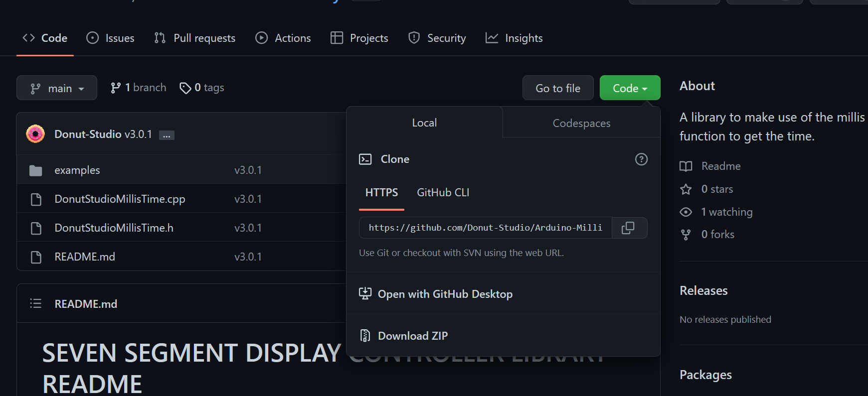Viewport: 868px width, 396px height.
Task: View the 1 branch link
Action: (x=139, y=88)
